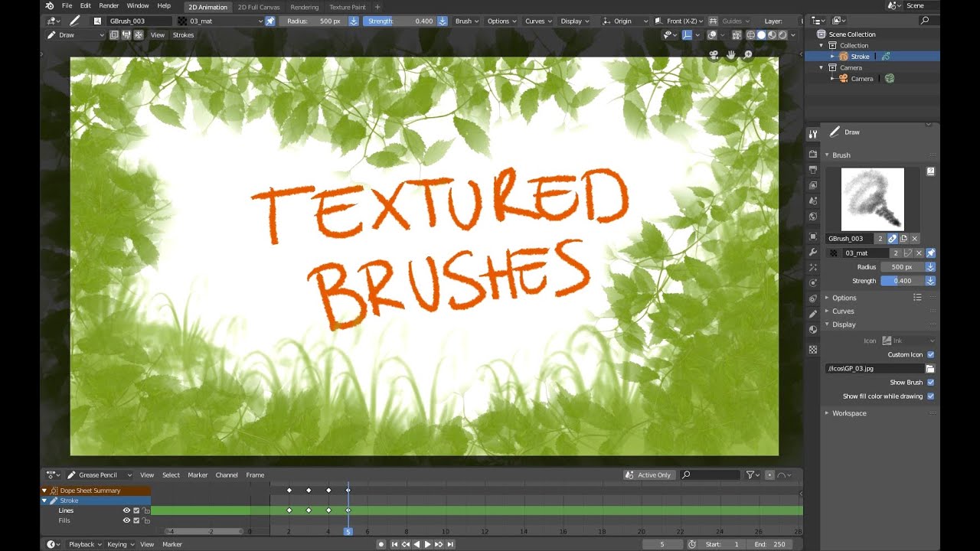Jump to the last frame

pos(451,544)
